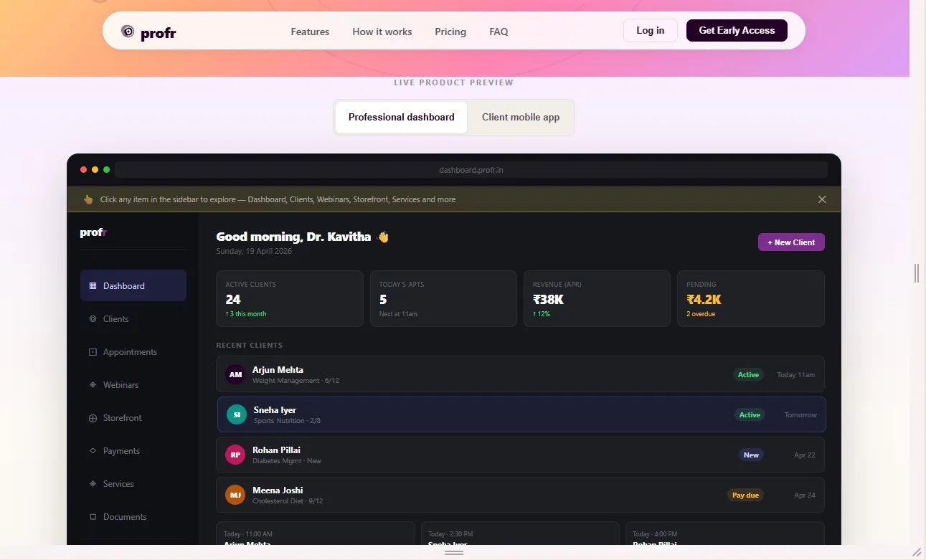Click the red window close dot
The width and height of the screenshot is (926, 560).
pyautogui.click(x=84, y=170)
